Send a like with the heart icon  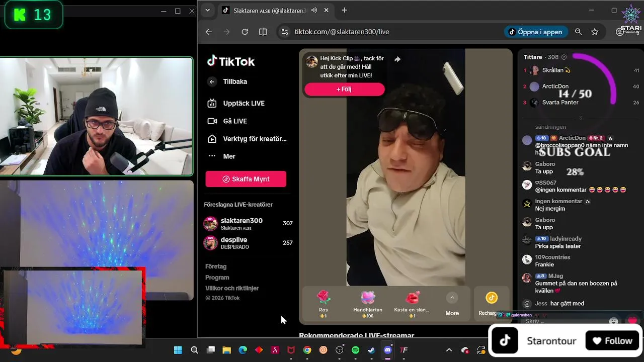click(632, 321)
